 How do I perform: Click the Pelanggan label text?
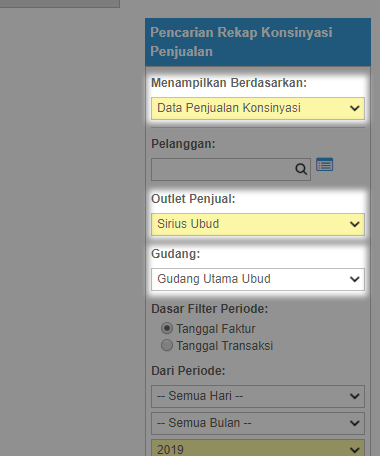pos(183,144)
